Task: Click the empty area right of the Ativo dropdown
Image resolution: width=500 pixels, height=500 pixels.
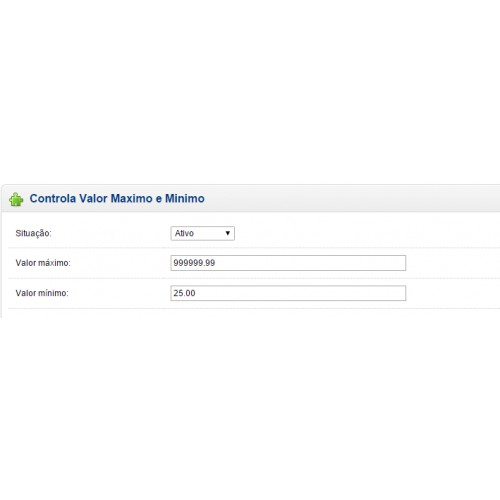Action: [367, 233]
